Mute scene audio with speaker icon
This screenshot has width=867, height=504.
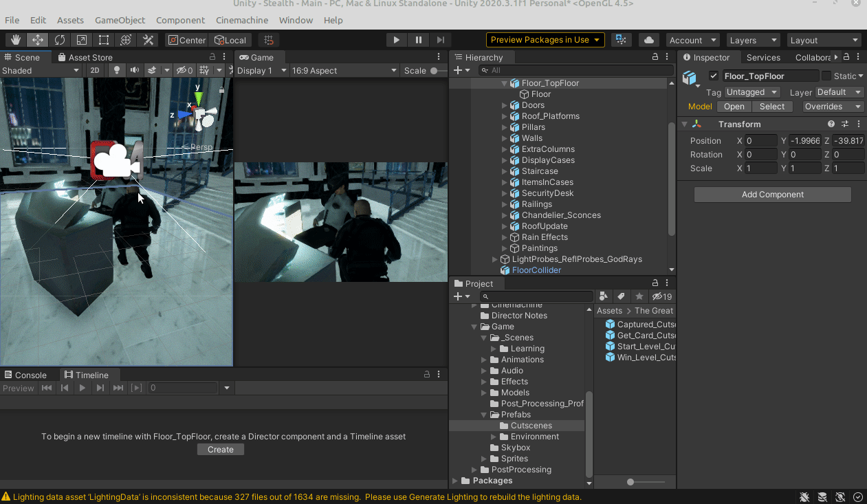tap(134, 70)
